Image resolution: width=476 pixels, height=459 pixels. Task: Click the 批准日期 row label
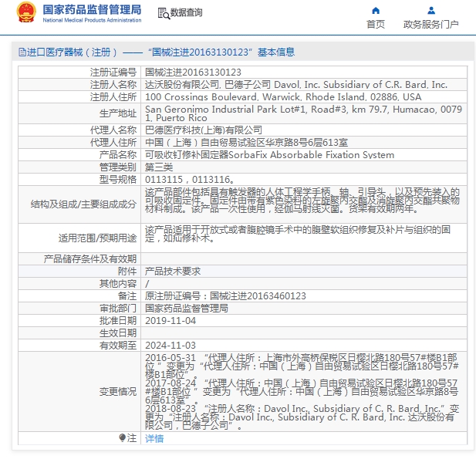point(118,321)
